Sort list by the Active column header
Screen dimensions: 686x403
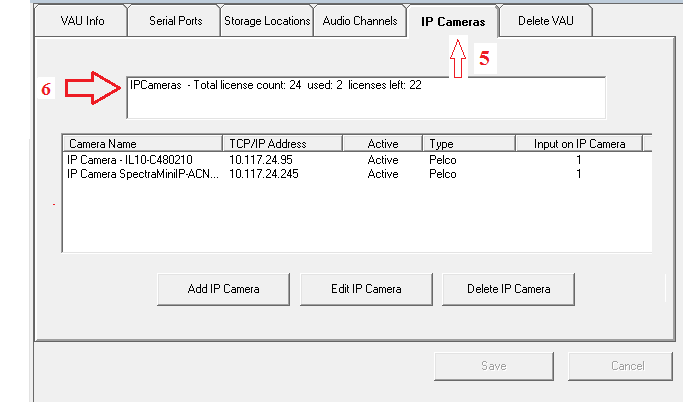coord(382,144)
